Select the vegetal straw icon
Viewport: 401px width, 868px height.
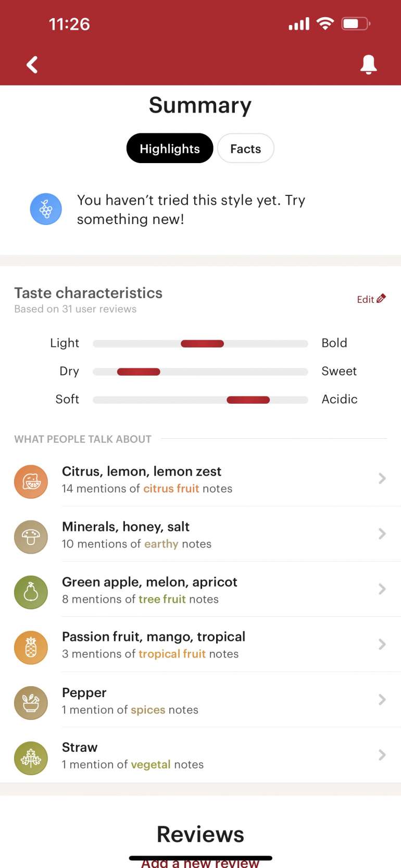point(31,758)
